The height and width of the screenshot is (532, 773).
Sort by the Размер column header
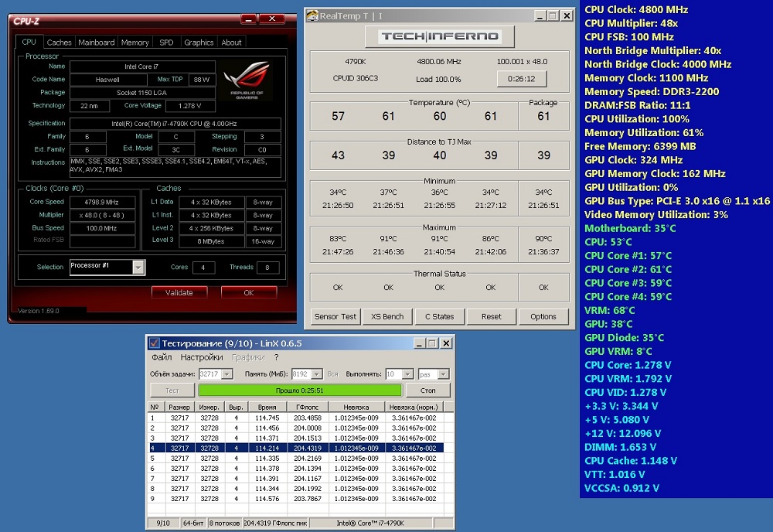[x=179, y=407]
